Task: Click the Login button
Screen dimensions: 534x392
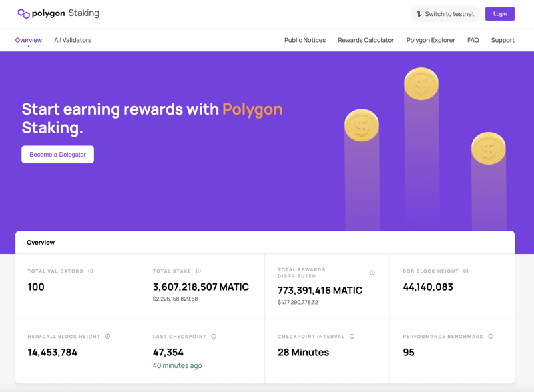Action: click(x=499, y=13)
